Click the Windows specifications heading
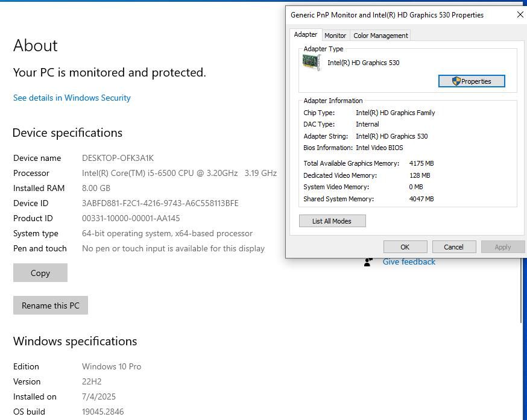 point(75,342)
